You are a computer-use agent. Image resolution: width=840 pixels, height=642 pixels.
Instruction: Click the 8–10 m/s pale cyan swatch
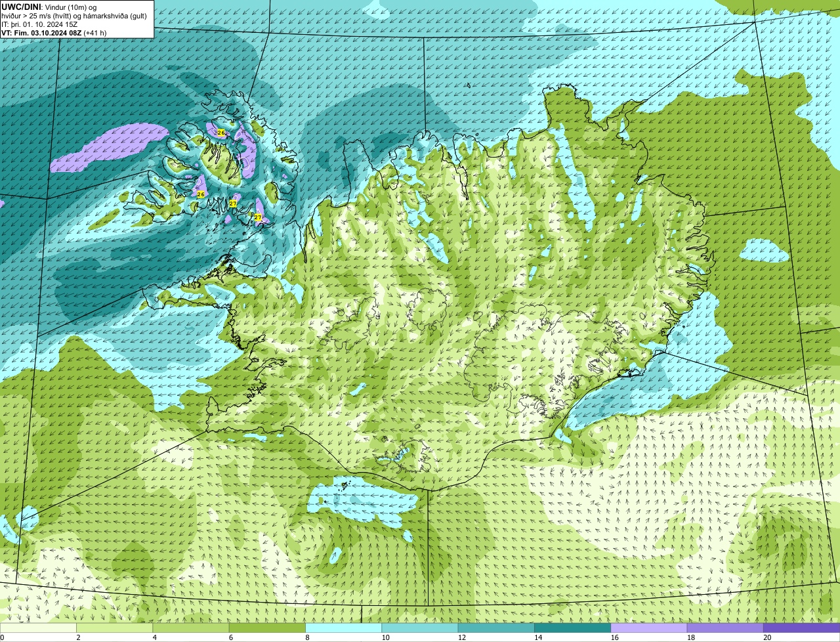(x=343, y=628)
